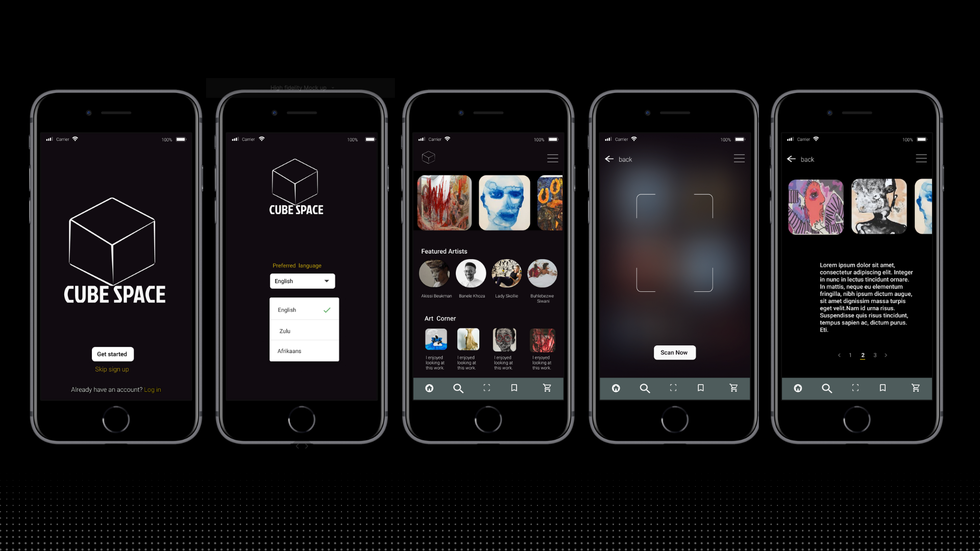Toggle Skip sign up option
Image resolution: width=980 pixels, height=551 pixels.
click(112, 369)
